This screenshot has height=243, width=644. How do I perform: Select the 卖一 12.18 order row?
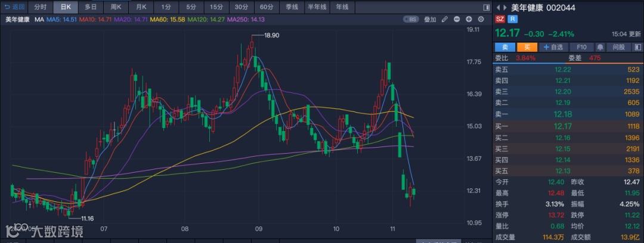point(568,114)
